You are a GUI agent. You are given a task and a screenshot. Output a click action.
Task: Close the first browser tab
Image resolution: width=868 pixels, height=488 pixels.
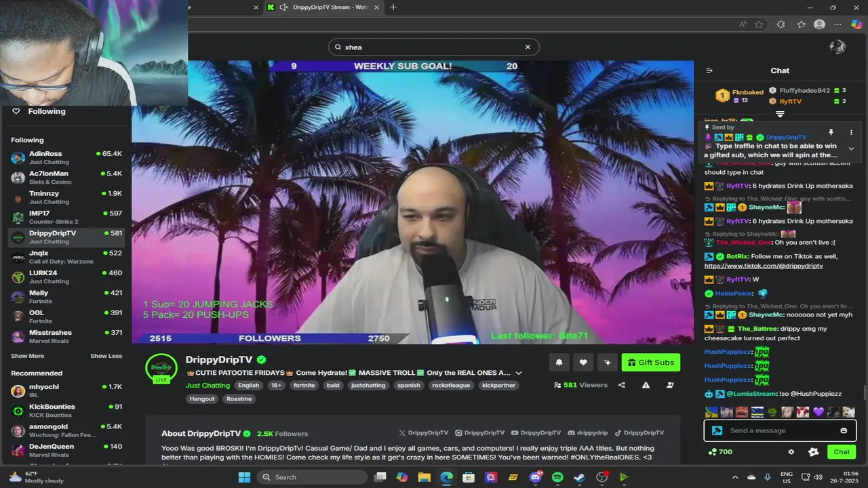(x=256, y=7)
